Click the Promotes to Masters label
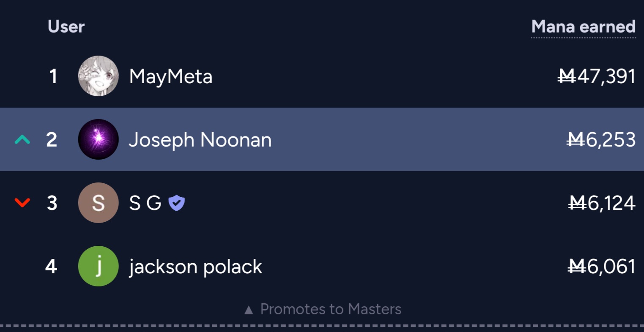The width and height of the screenshot is (644, 332). pos(331,309)
